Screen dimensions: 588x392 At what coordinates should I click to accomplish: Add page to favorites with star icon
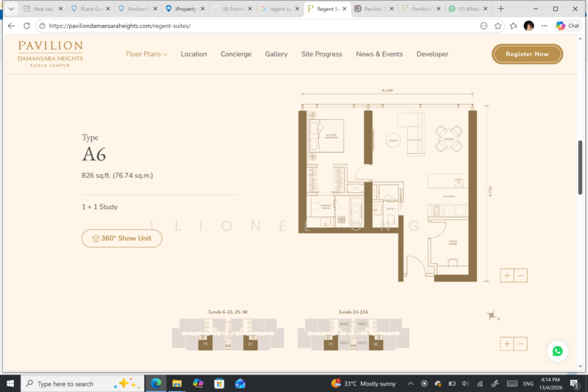(498, 25)
